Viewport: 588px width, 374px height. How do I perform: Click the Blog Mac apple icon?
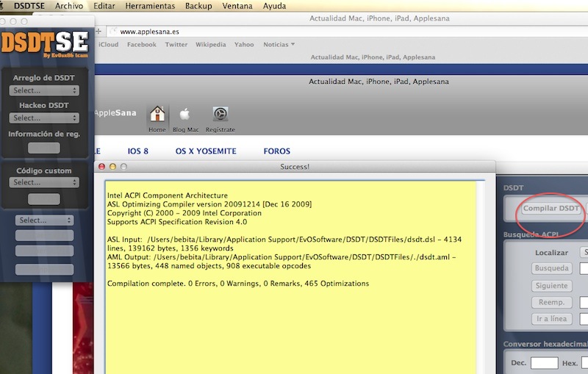click(x=185, y=115)
